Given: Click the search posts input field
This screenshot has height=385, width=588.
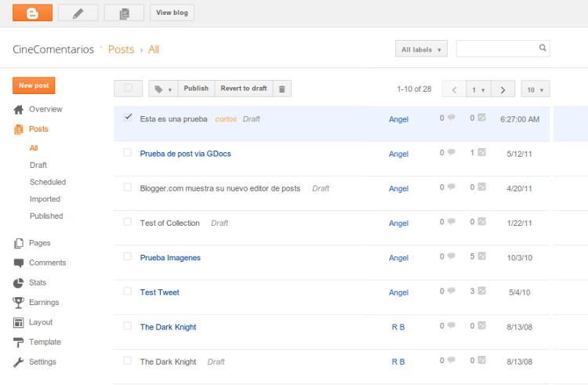Looking at the screenshot, I should click(x=497, y=49).
